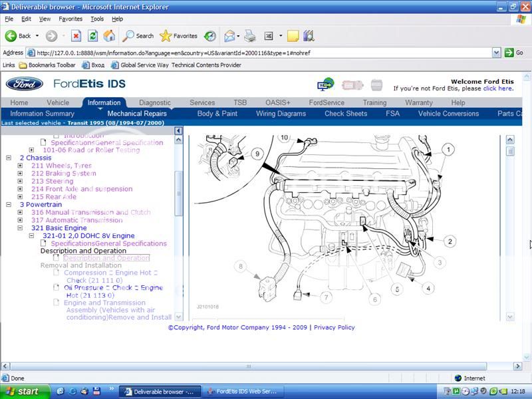This screenshot has width=532, height=399.
Task: Click the greyed module chip icon
Action: [x=376, y=85]
